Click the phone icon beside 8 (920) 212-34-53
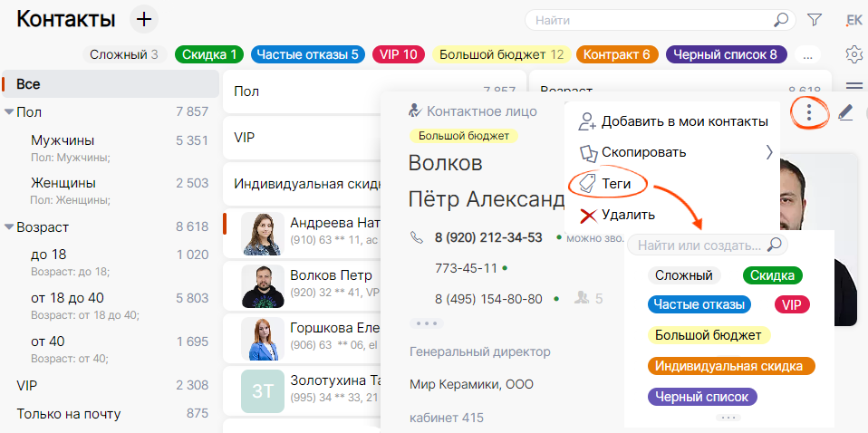Viewport: 868px width, 433px height. click(x=417, y=238)
